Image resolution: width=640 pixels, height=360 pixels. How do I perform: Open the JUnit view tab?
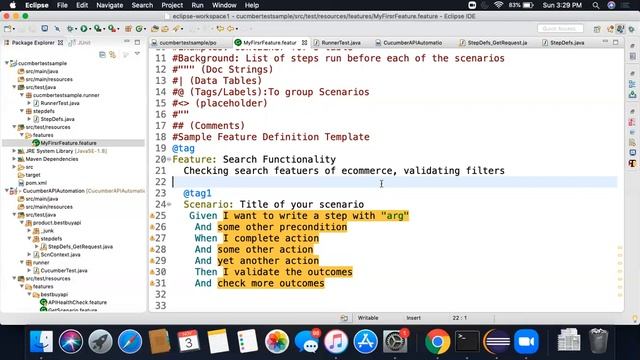tap(80, 42)
